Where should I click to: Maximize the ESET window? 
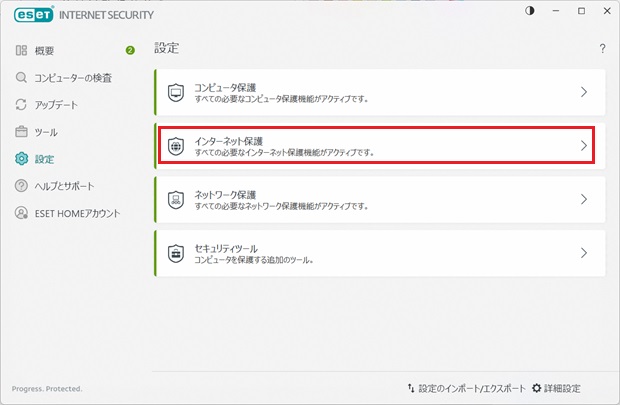tap(581, 11)
